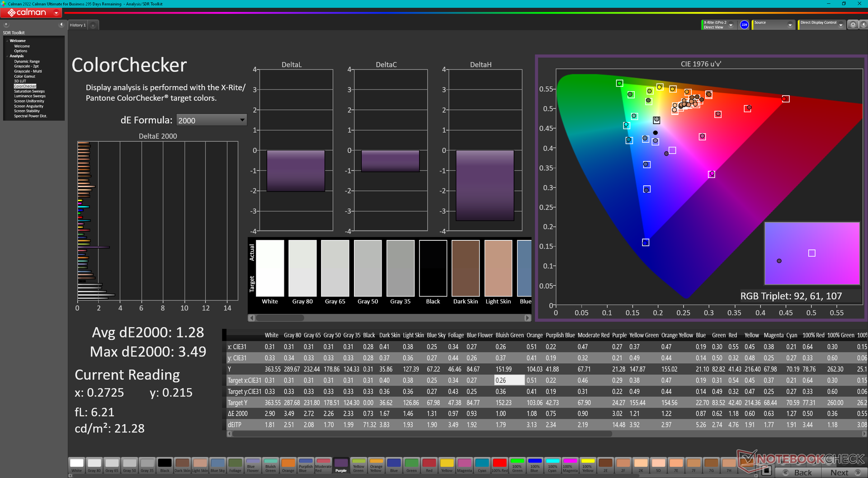
Task: Open Saturation Sweeps page
Action: click(x=29, y=91)
